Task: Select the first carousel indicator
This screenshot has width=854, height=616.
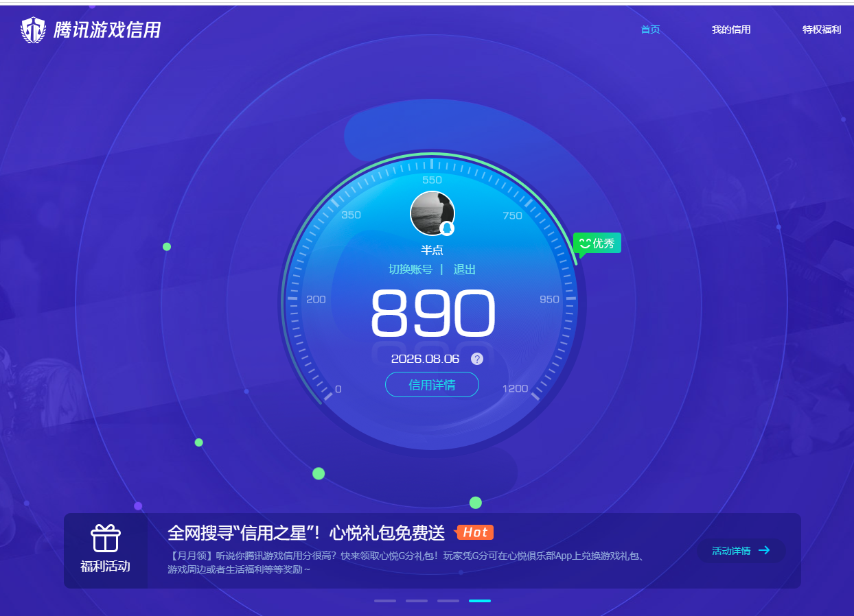Action: click(385, 601)
